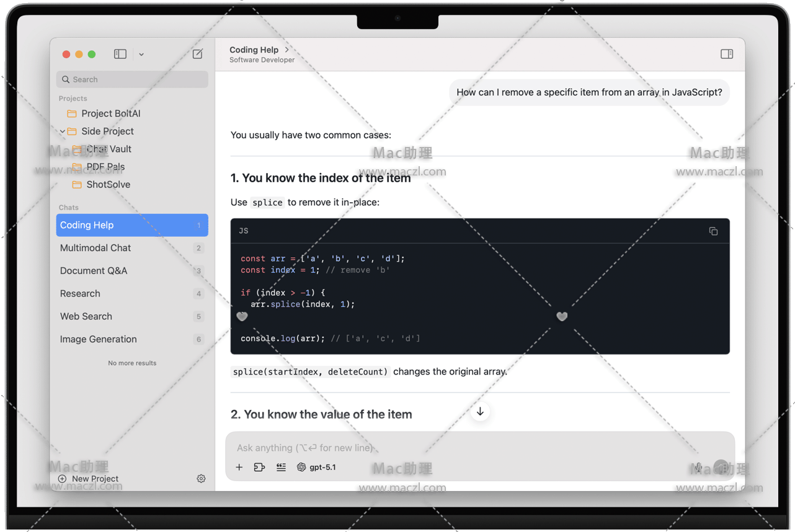Select the Multimodal Chat conversation
The width and height of the screenshot is (795, 532).
click(x=95, y=248)
